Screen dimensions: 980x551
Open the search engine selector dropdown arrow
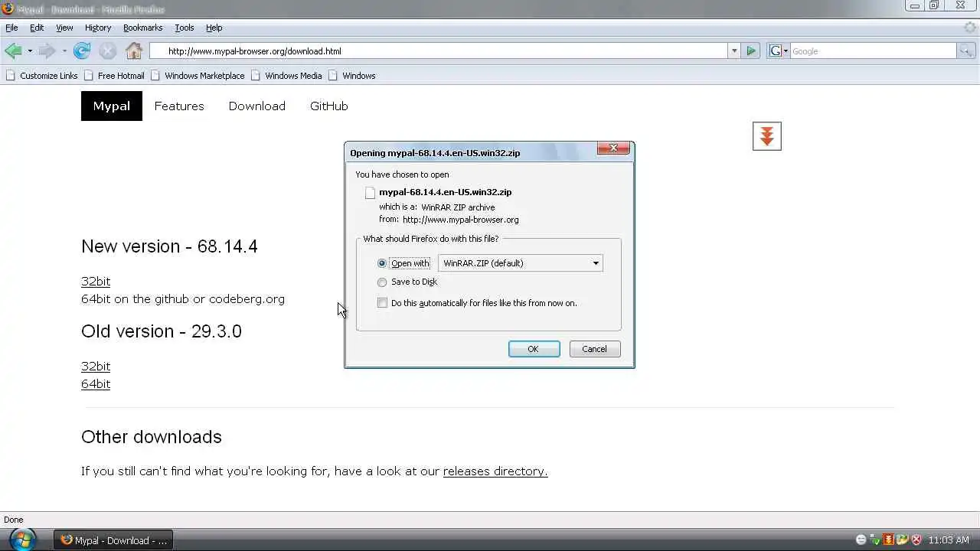[x=785, y=51]
